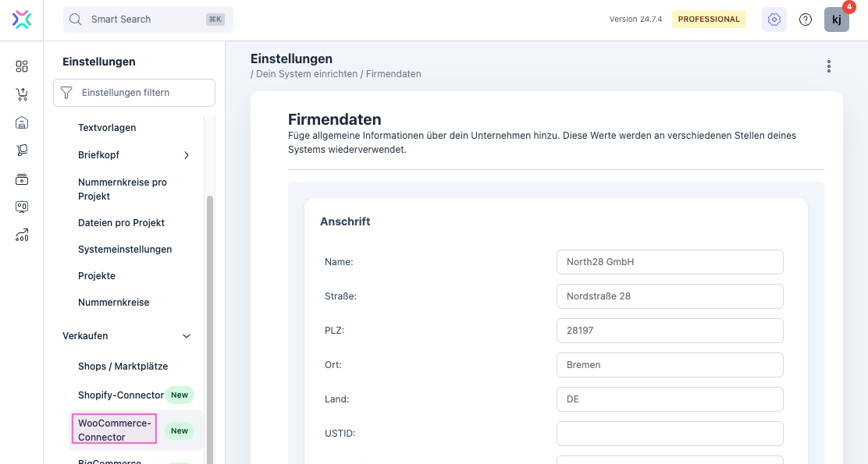Click the empty USTID input field
This screenshot has width=868, height=464.
click(x=669, y=434)
